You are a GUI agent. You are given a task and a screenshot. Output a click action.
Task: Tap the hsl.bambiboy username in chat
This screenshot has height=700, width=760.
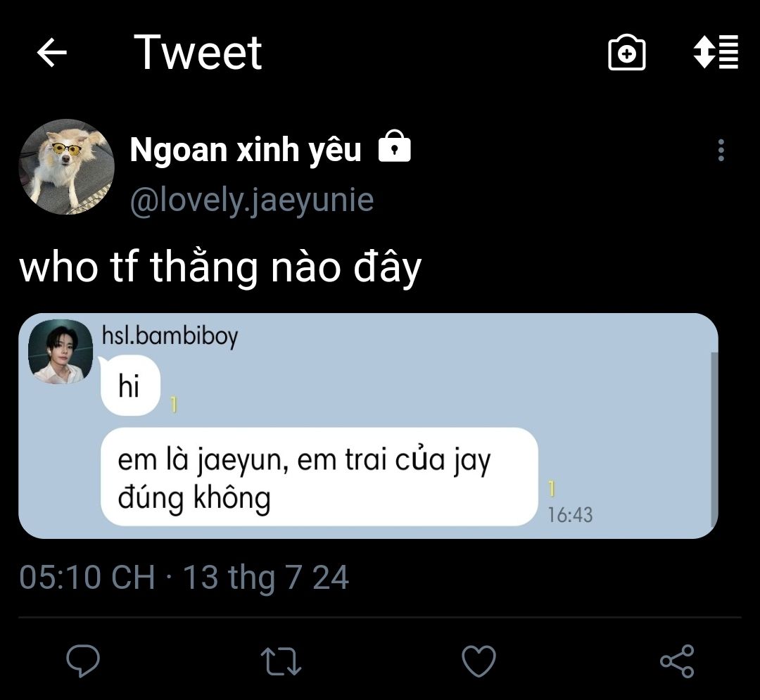coord(170,336)
